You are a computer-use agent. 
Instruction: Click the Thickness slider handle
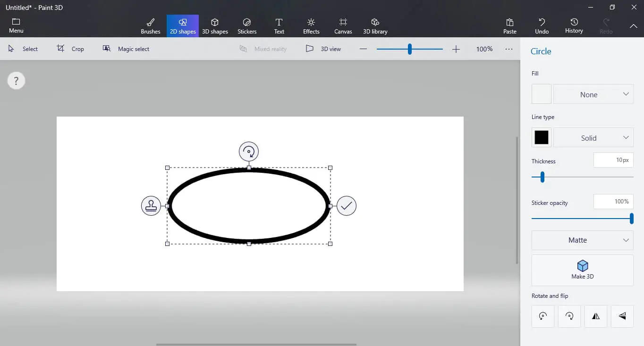click(x=542, y=177)
